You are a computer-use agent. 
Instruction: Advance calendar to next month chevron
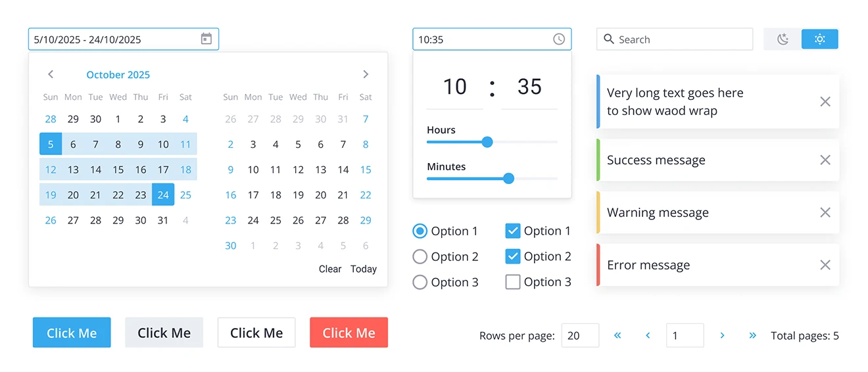coord(366,74)
